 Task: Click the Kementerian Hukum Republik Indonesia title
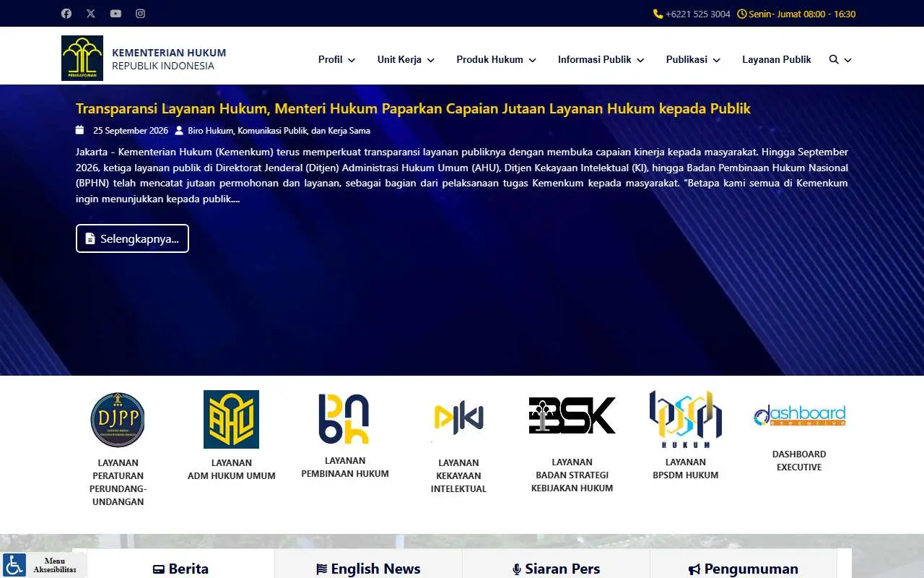169,59
